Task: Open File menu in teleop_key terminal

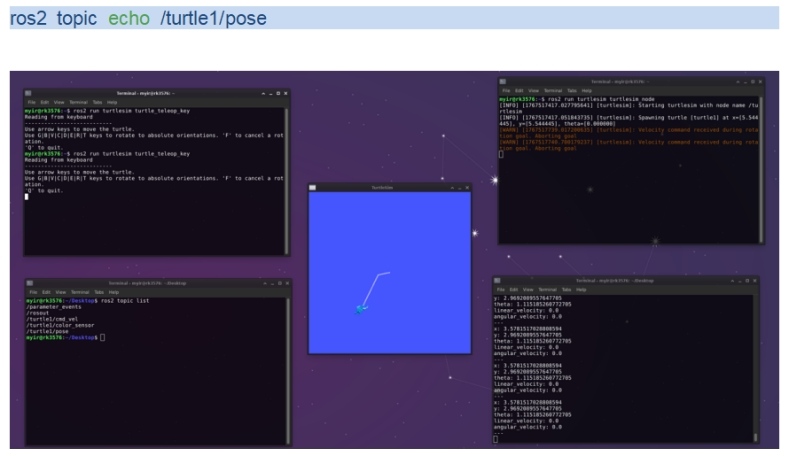Action: [31, 102]
